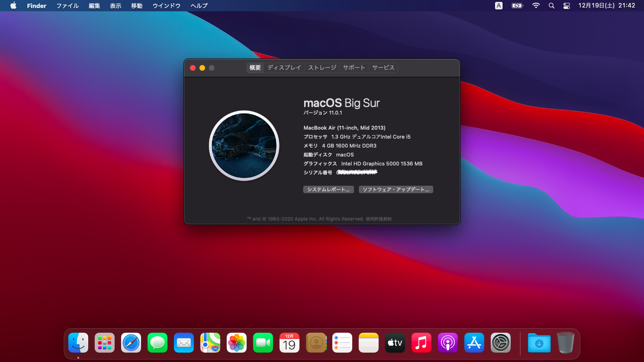Launch Maps from the Dock
Image resolution: width=644 pixels, height=362 pixels.
point(210,343)
